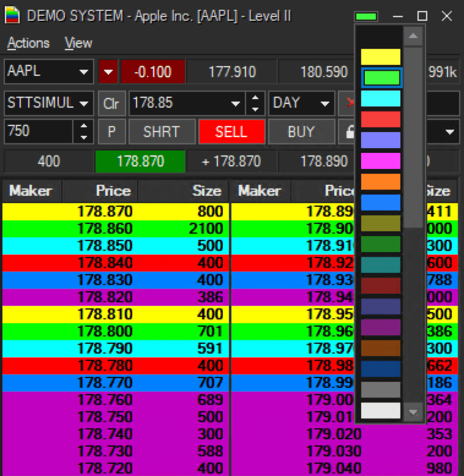The width and height of the screenshot is (464, 476).
Task: Click the app icon in title bar
Action: 12,16
